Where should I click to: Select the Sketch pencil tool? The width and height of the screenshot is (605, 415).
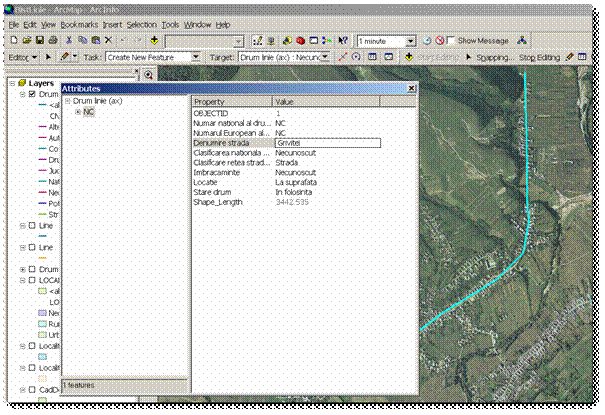tap(64, 58)
